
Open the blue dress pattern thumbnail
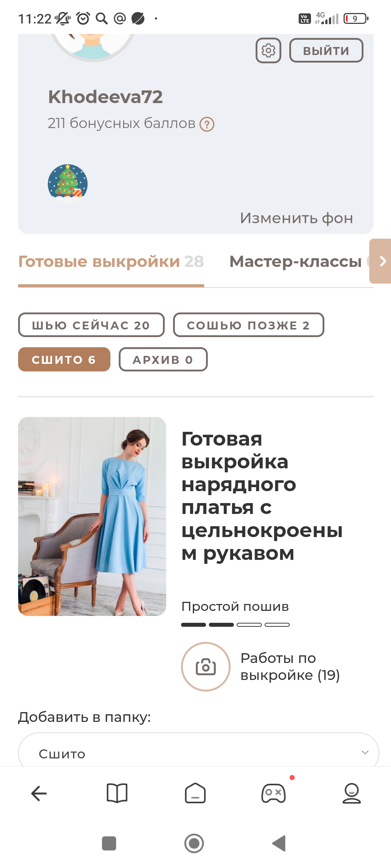(92, 516)
